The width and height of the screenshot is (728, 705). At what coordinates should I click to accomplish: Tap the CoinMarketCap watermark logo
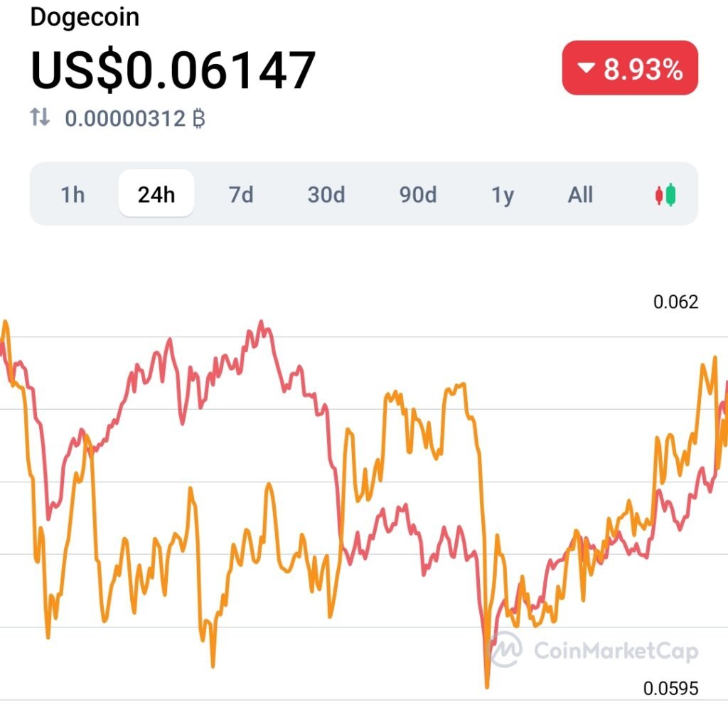pos(505,649)
